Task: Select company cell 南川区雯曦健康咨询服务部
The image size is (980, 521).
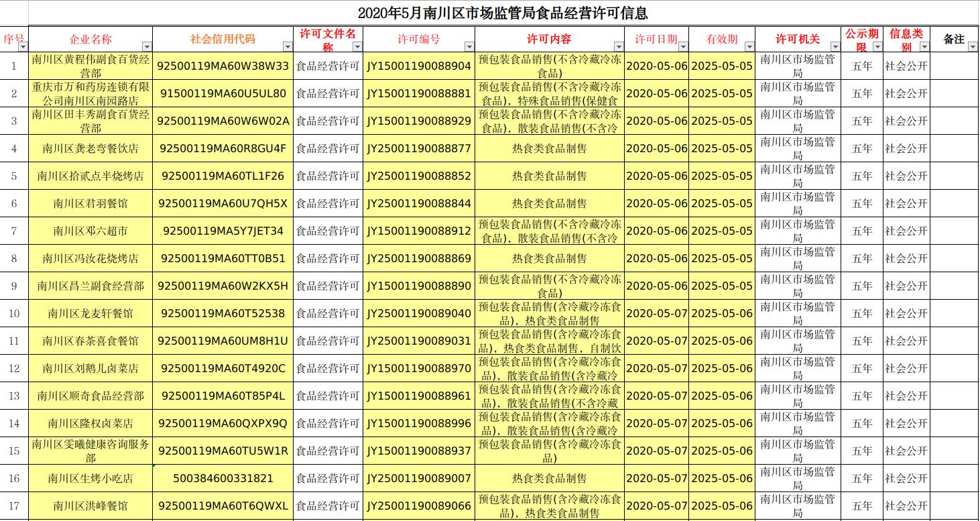Action: tap(90, 451)
